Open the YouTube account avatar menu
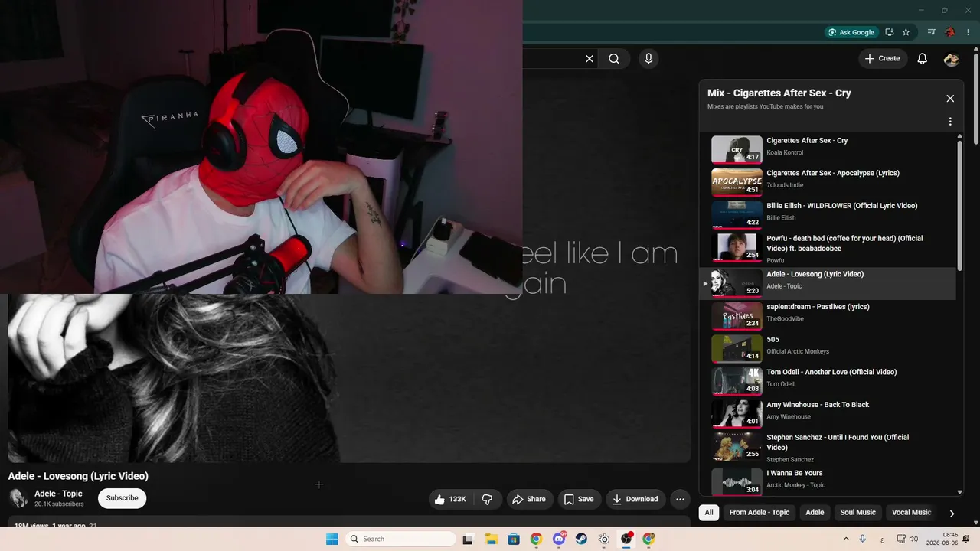The width and height of the screenshot is (980, 551). (952, 58)
